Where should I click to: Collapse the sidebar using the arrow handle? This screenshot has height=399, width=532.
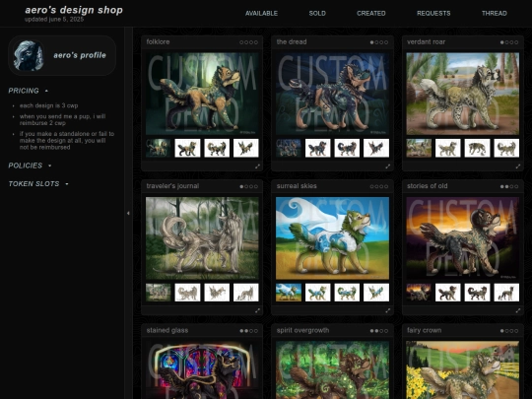[128, 213]
